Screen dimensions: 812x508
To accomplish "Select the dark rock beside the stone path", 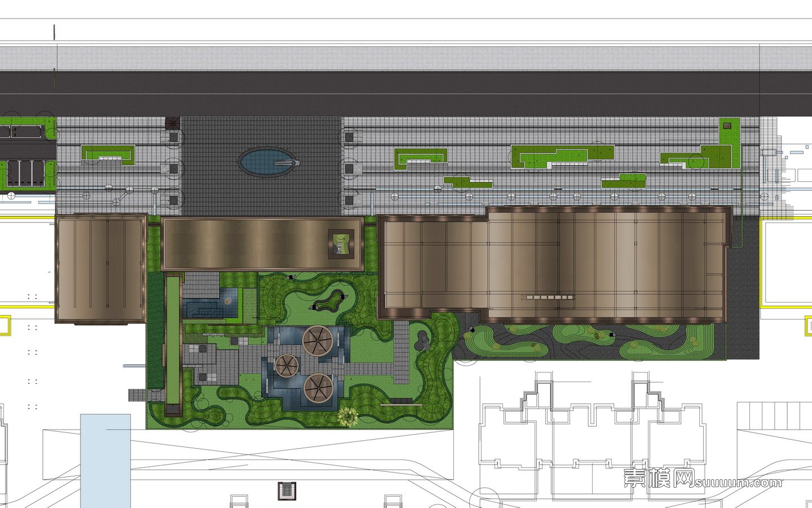I will 421,340.
